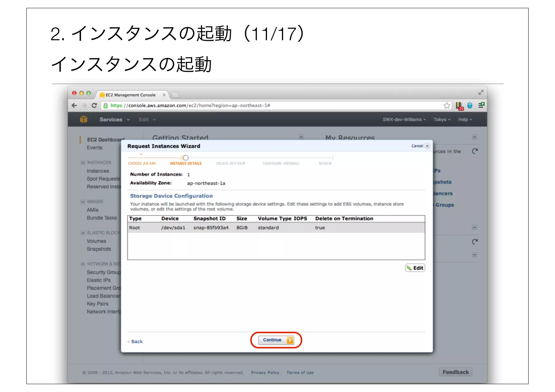Open the Tokyo region dropdown
This screenshot has height=392, width=555.
point(441,119)
